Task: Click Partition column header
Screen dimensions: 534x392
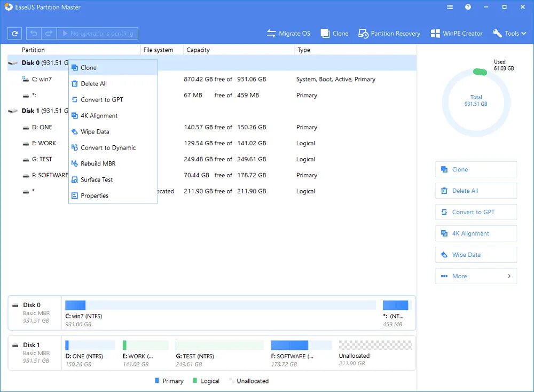Action: (33, 50)
